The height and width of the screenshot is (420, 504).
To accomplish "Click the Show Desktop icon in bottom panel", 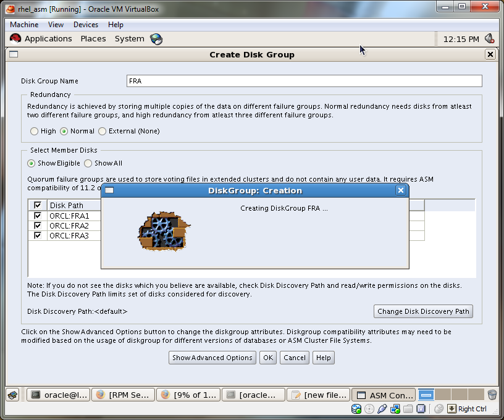I will [x=13, y=395].
